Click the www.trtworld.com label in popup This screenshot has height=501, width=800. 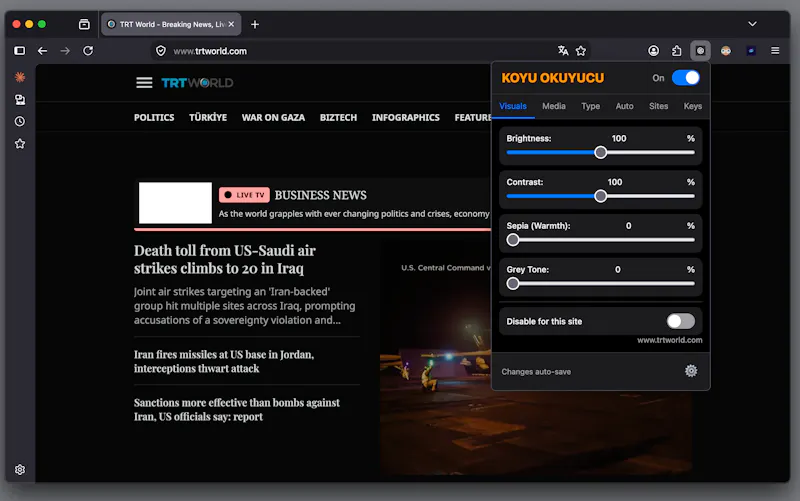point(669,340)
